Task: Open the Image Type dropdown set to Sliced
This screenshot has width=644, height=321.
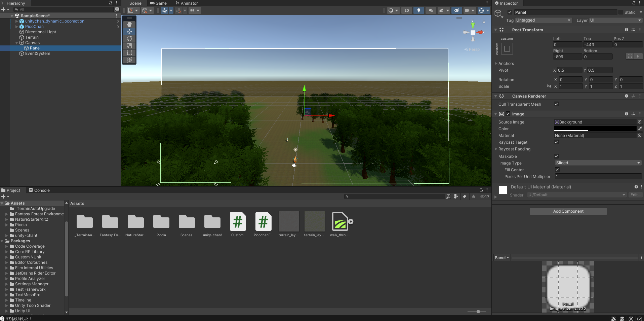Action: (598, 163)
